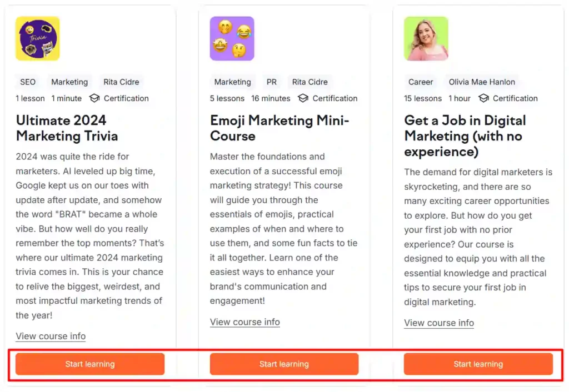569x392 pixels.
Task: Open the Trivia course thumbnail image
Action: pyautogui.click(x=37, y=38)
